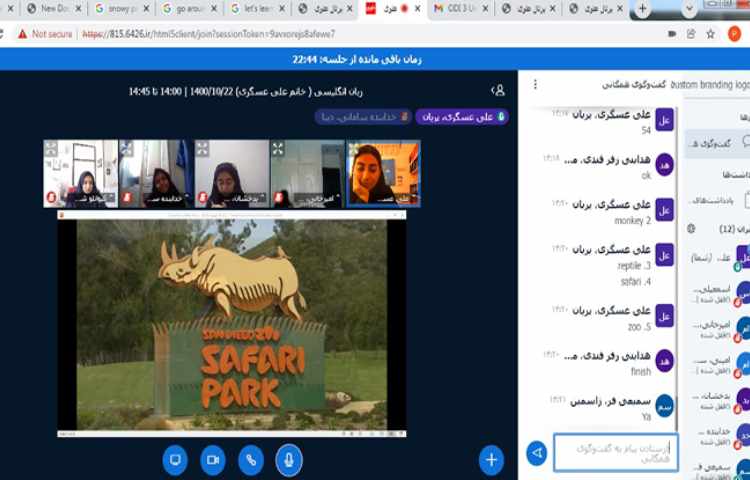This screenshot has height=480, width=750.
Task: Fullscreen the first webcam thumbnail on the left
Action: coord(51,149)
